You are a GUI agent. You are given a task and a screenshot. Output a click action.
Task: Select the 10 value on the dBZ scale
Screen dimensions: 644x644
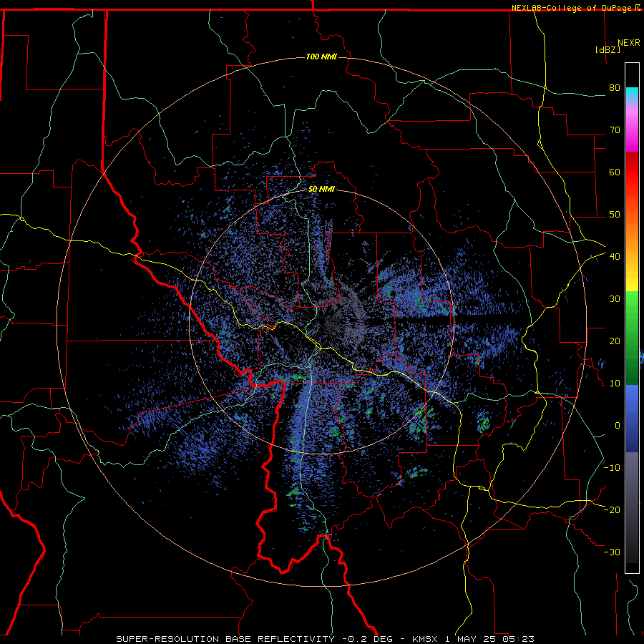pyautogui.click(x=615, y=384)
